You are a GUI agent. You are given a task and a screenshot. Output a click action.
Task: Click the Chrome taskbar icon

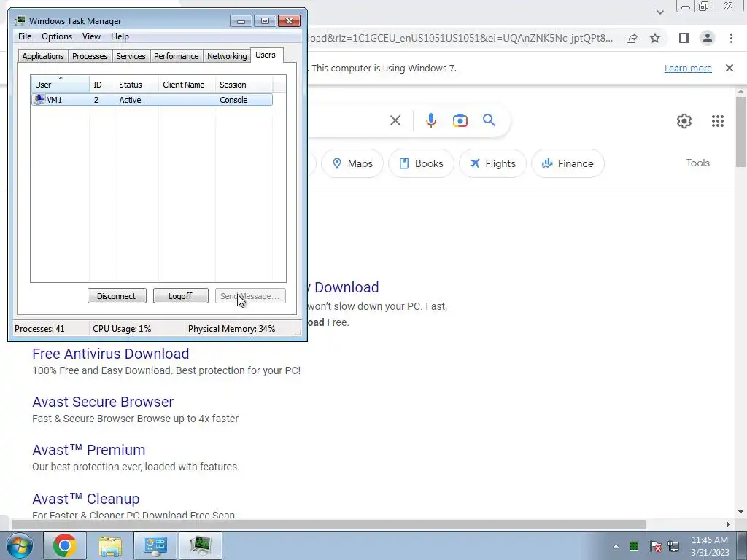(x=65, y=545)
